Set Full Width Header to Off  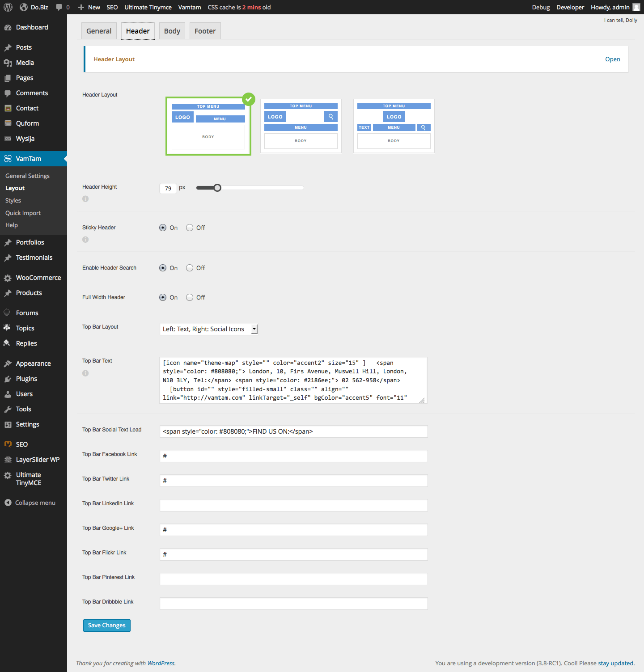click(190, 297)
